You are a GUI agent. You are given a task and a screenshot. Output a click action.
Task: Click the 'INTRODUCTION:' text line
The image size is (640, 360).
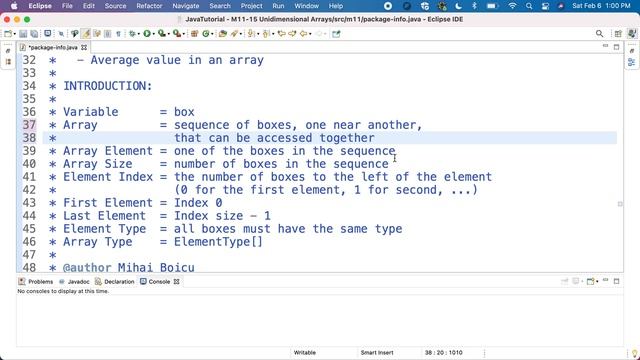coord(108,86)
